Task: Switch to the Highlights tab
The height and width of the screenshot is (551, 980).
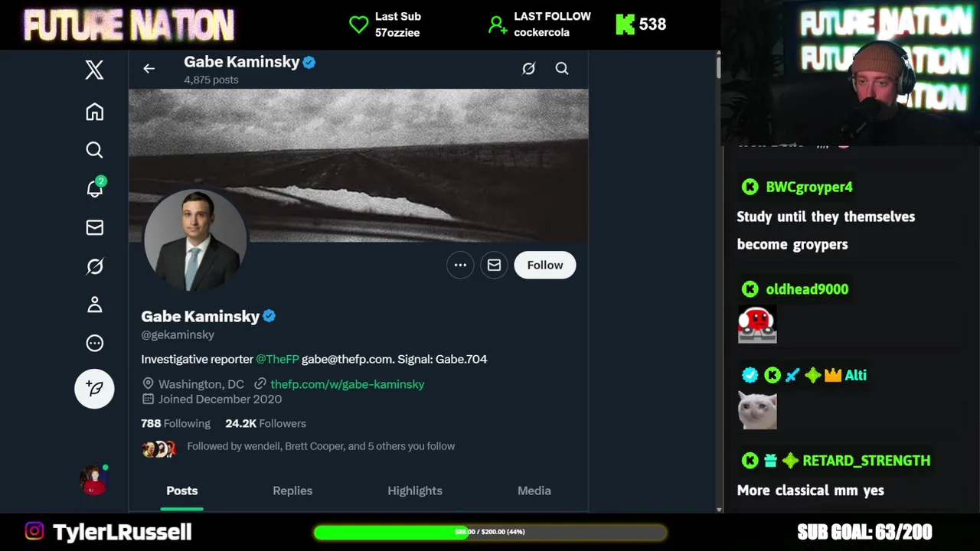Action: coord(415,491)
